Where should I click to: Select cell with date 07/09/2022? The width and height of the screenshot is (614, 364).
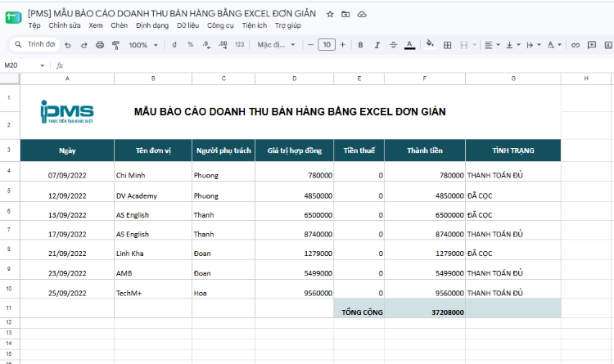[x=67, y=172]
